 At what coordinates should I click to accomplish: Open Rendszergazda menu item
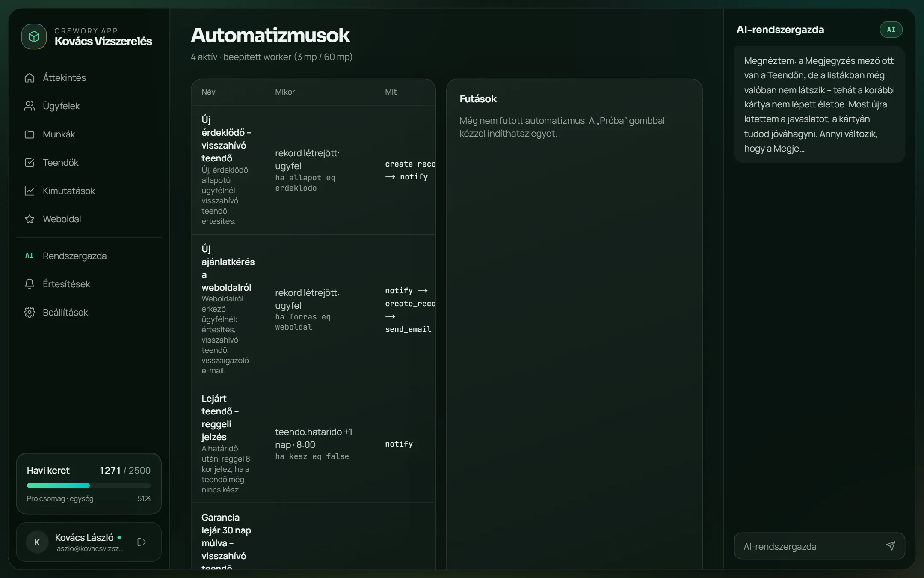click(89, 256)
